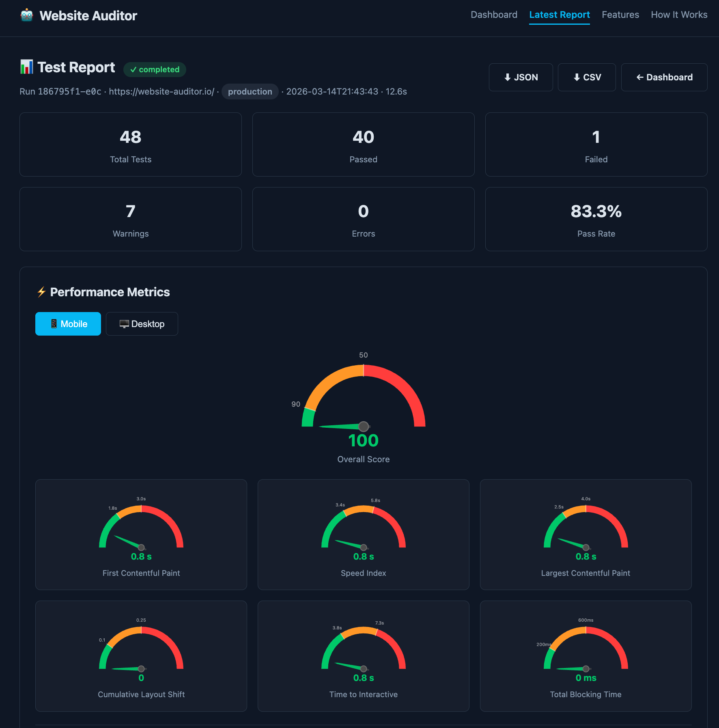Select the 40 Passed card
Viewport: 719px width, 728px height.
point(364,144)
